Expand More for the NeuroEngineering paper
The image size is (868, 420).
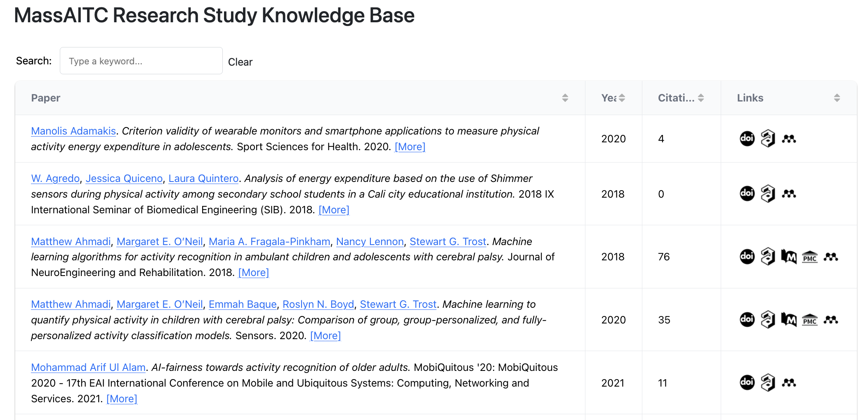(x=254, y=272)
